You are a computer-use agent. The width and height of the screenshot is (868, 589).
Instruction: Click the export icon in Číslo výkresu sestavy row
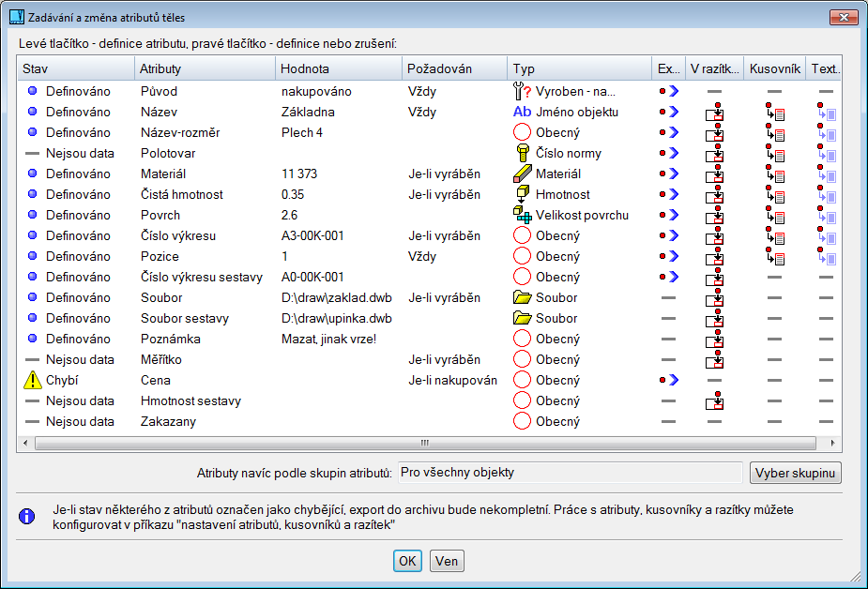[669, 277]
